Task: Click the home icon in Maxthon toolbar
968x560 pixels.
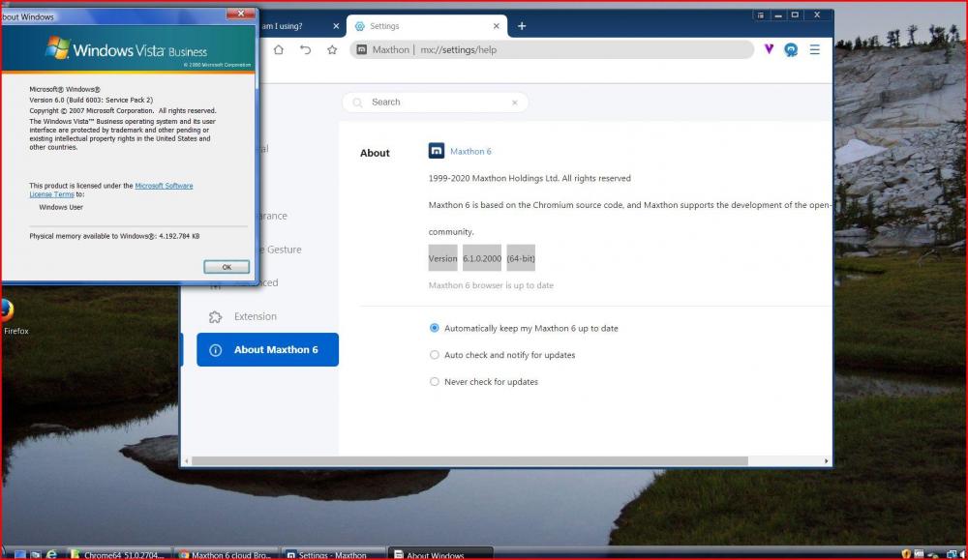Action: (279, 49)
